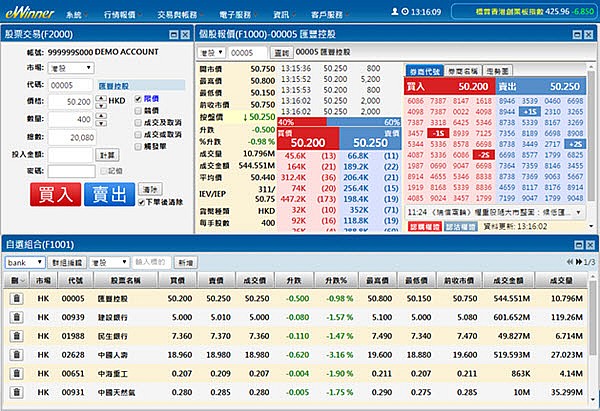Maximize the 自選組合(F1001) panel
The width and height of the screenshot is (600, 411).
click(579, 245)
